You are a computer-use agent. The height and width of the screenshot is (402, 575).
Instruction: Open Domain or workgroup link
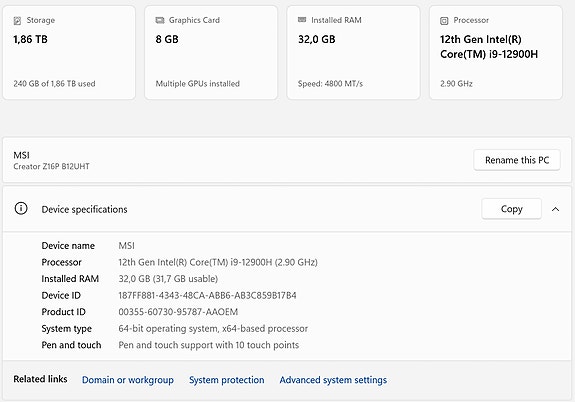128,380
